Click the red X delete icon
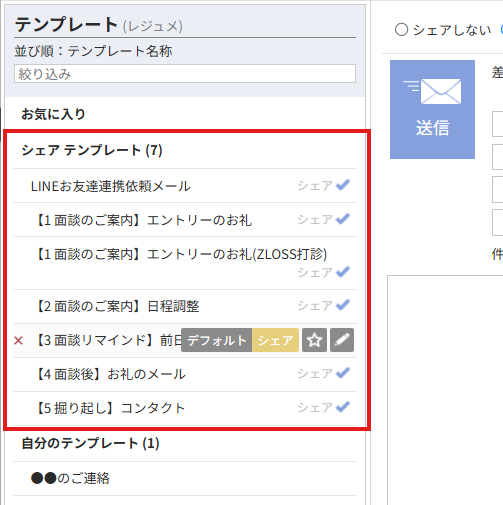 pos(19,340)
